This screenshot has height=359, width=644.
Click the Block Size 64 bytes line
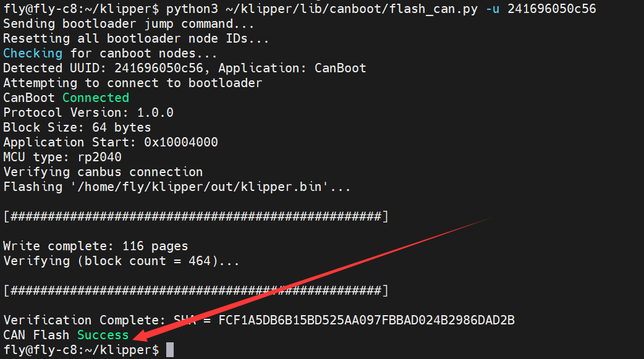click(77, 127)
